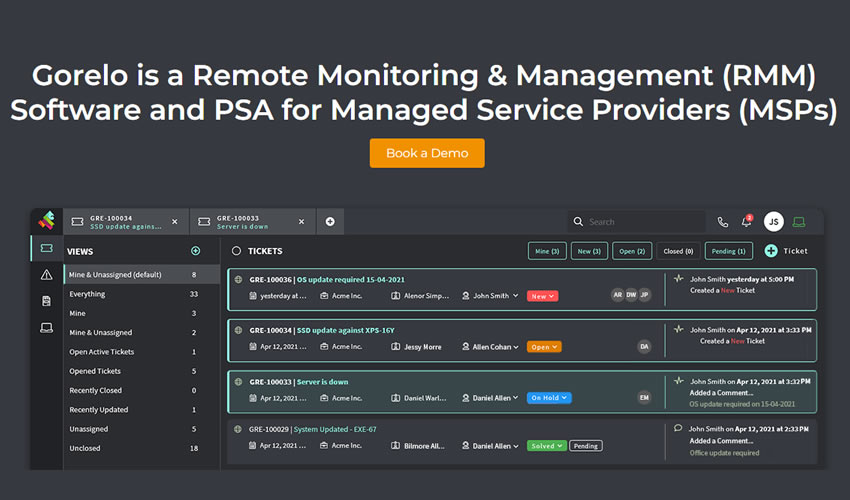
Task: Click the DA avatar on GRE-100034
Action: click(644, 347)
